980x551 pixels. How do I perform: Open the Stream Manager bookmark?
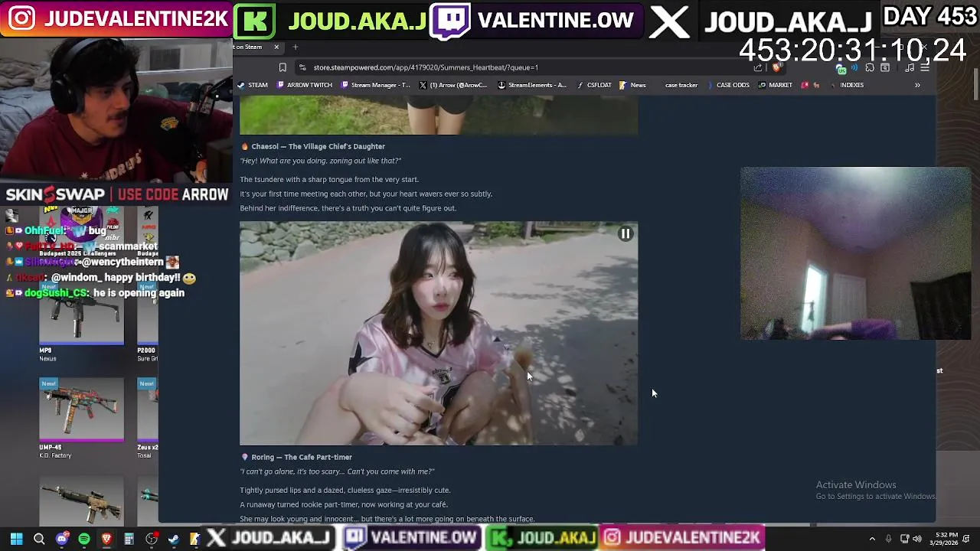click(376, 85)
